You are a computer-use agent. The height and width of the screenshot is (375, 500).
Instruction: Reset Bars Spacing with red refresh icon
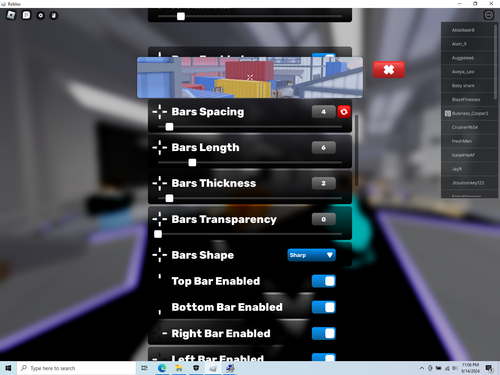[x=344, y=112]
